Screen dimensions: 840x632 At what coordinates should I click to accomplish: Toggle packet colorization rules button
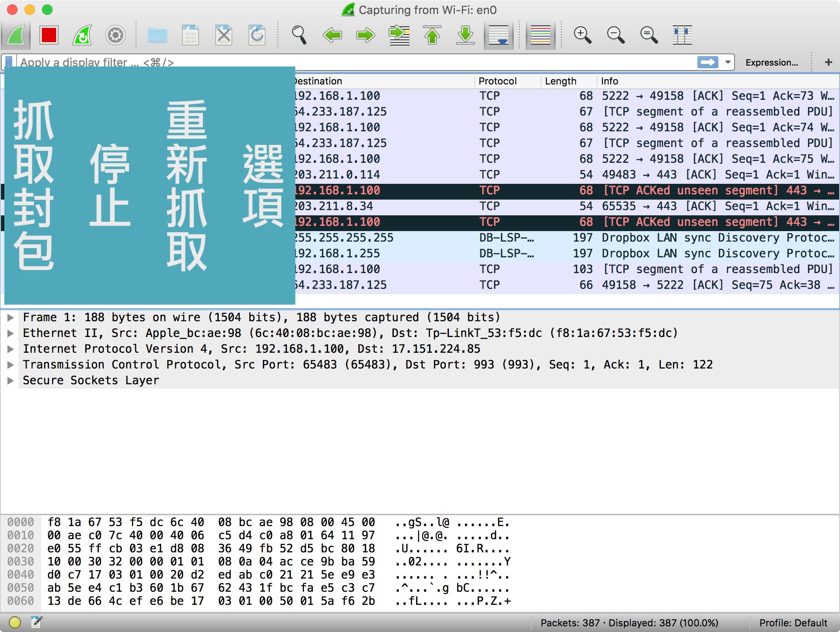point(540,35)
